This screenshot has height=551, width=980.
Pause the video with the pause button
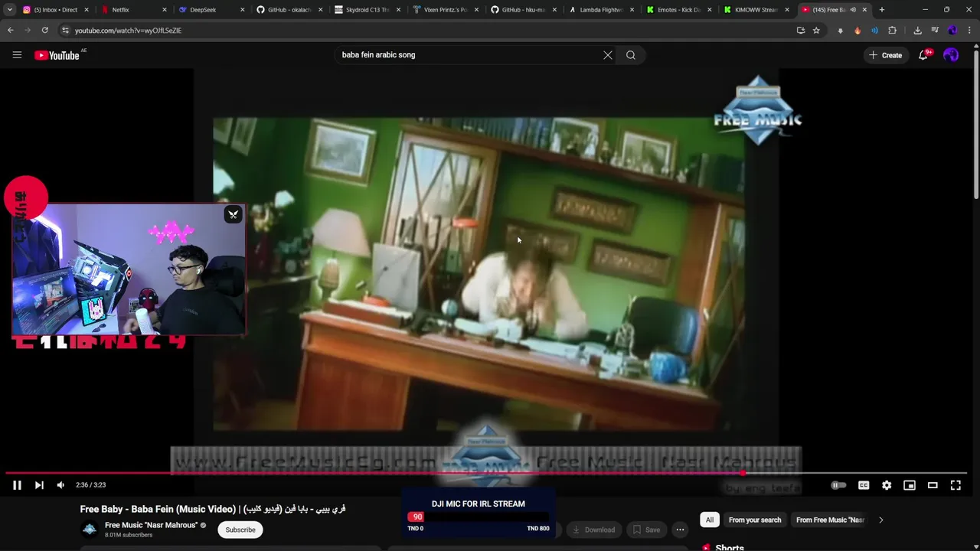17,485
